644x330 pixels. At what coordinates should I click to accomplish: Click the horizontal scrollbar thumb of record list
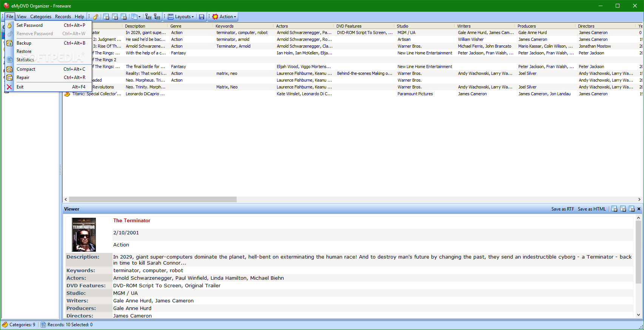coord(153,199)
